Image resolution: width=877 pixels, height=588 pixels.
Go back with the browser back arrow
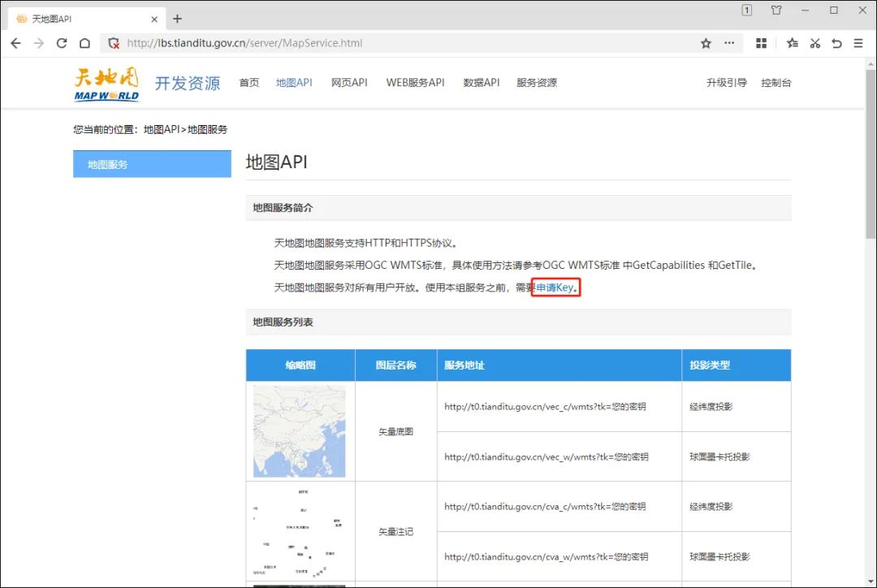15,43
